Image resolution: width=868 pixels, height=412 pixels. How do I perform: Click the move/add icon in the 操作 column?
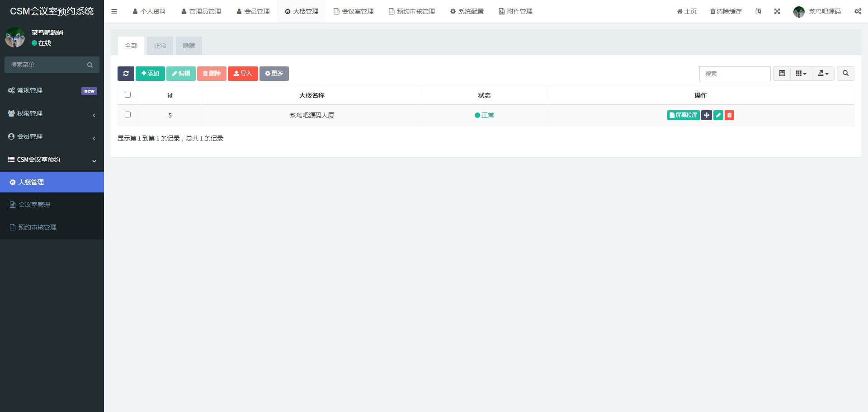point(707,115)
